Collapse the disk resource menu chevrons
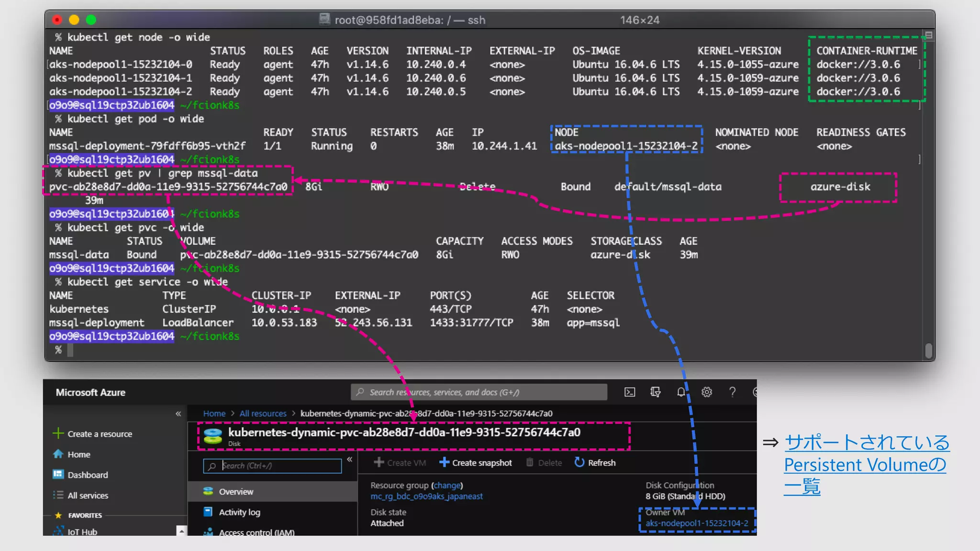 click(x=350, y=460)
